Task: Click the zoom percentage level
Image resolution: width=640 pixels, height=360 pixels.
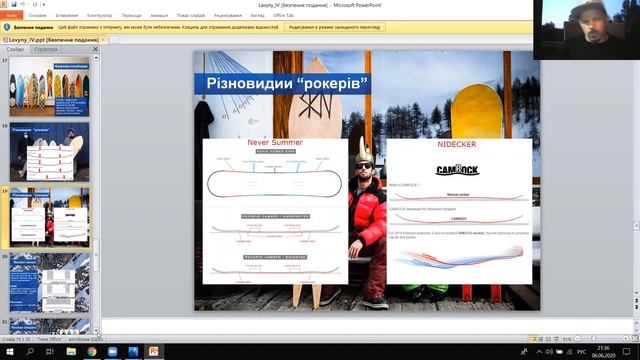Action: tap(567, 339)
